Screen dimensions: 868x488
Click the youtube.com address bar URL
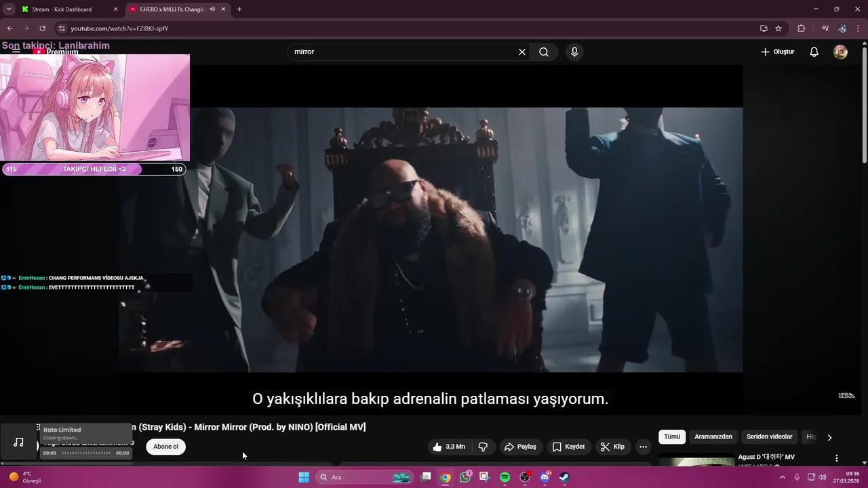(x=119, y=28)
